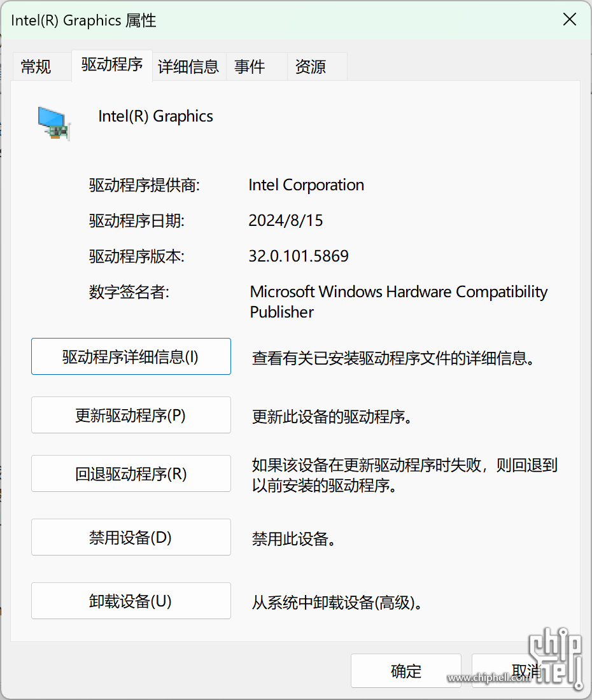The height and width of the screenshot is (700, 592).
Task: Click the rollback description starting 如果该设备在更新驱动程序时失败
Action: point(405,475)
